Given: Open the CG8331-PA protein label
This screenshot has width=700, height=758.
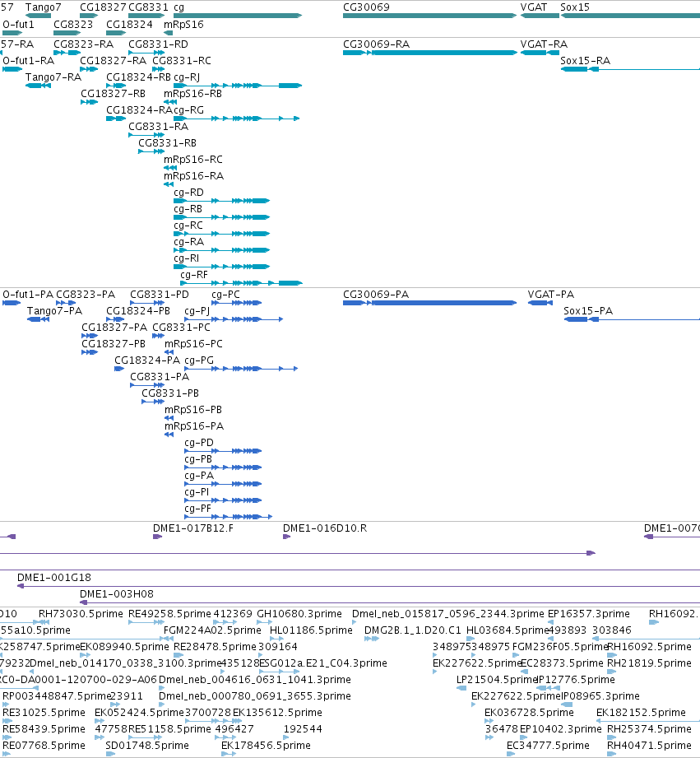Looking at the screenshot, I should pyautogui.click(x=160, y=377).
